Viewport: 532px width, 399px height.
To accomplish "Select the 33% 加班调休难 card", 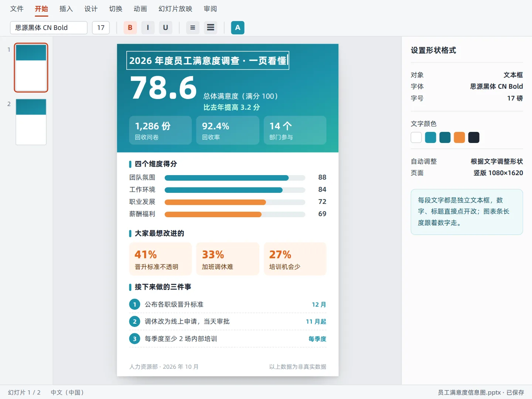I will [x=228, y=259].
